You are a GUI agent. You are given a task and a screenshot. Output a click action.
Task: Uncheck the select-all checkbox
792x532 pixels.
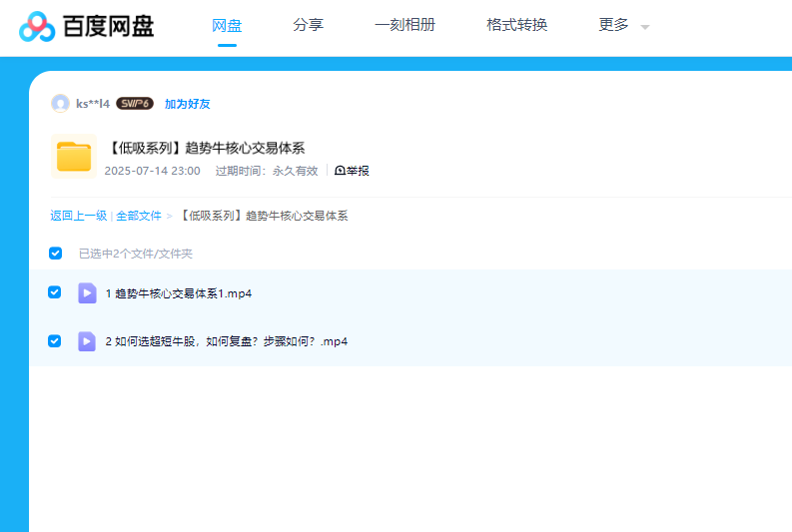pos(56,253)
